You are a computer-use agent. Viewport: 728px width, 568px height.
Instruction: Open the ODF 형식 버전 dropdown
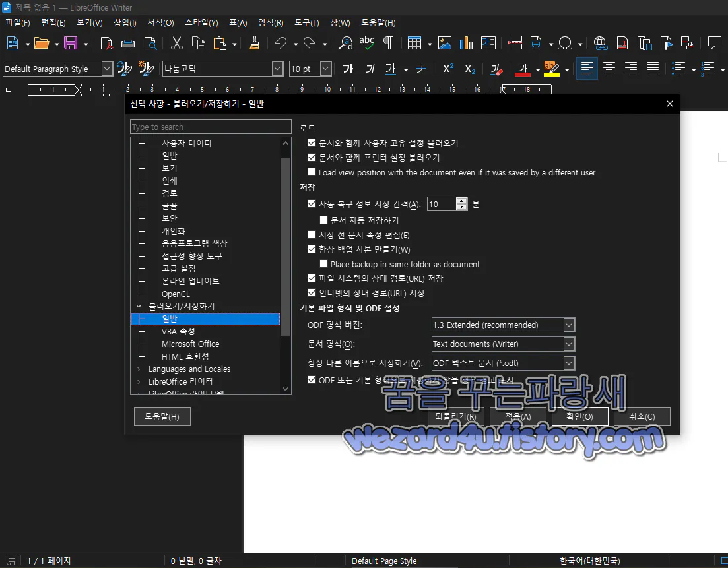pyautogui.click(x=569, y=325)
